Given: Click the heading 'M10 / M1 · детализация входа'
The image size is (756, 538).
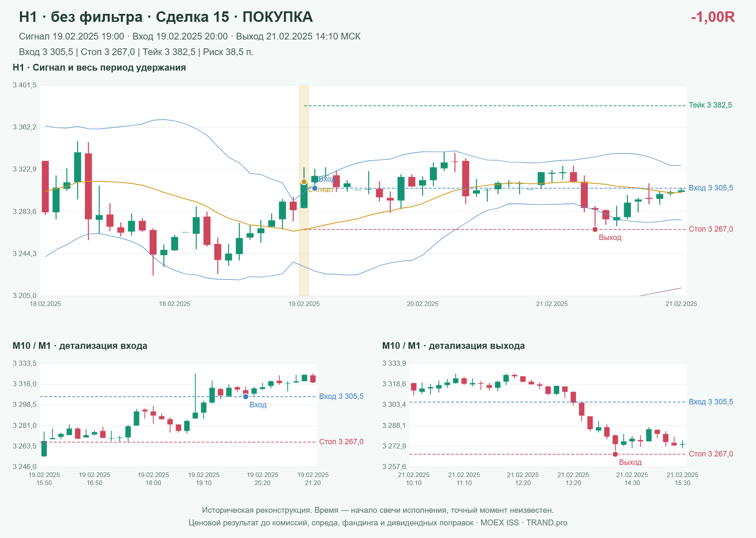Looking at the screenshot, I should coord(80,346).
